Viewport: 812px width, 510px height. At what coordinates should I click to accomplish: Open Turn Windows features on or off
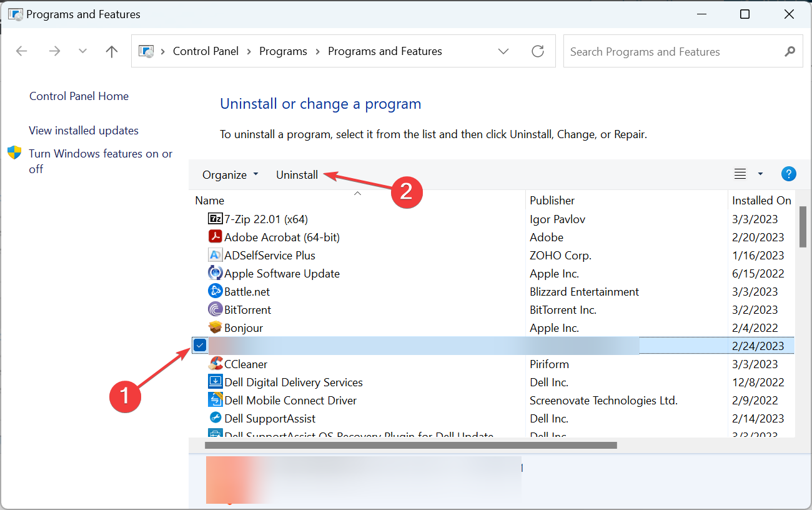point(101,161)
